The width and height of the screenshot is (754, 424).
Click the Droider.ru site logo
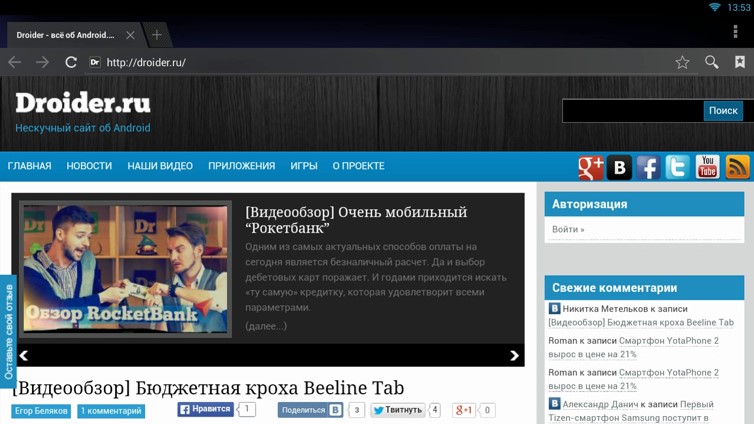pos(83,103)
